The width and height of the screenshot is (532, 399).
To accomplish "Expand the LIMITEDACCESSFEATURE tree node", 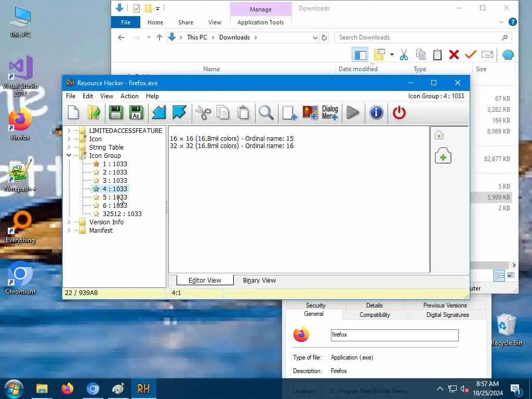I will [x=69, y=130].
